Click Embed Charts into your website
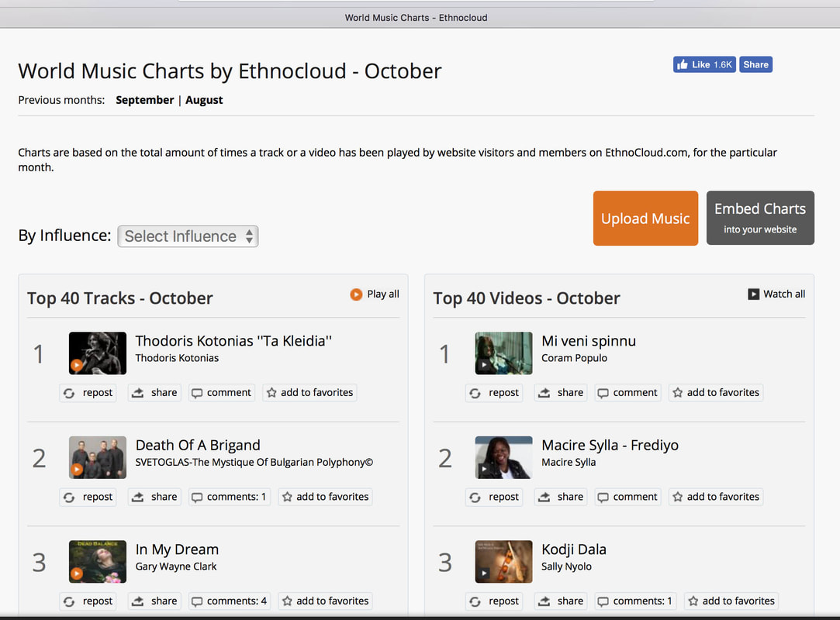Viewport: 840px width, 620px height. tap(760, 218)
